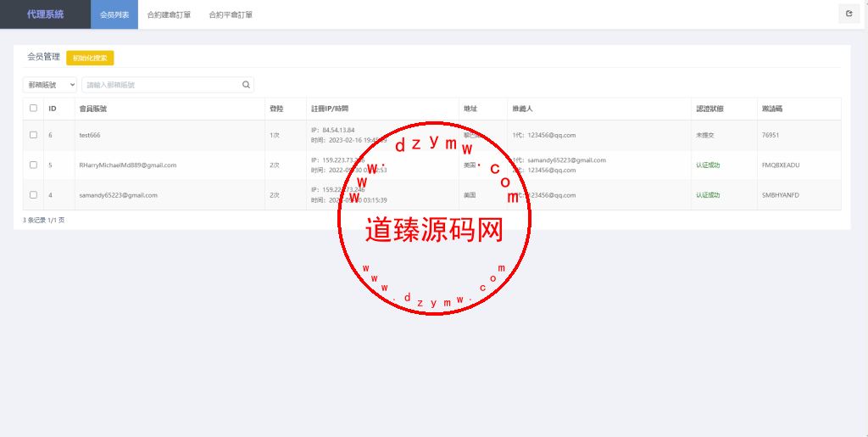Click invite code FMQBXEADU
The image size is (868, 437).
tap(781, 165)
